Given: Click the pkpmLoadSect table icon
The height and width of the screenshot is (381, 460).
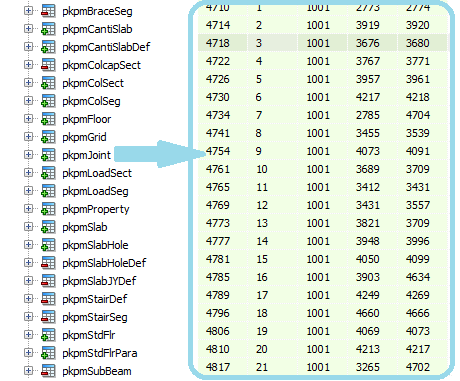Looking at the screenshot, I should pos(48,173).
